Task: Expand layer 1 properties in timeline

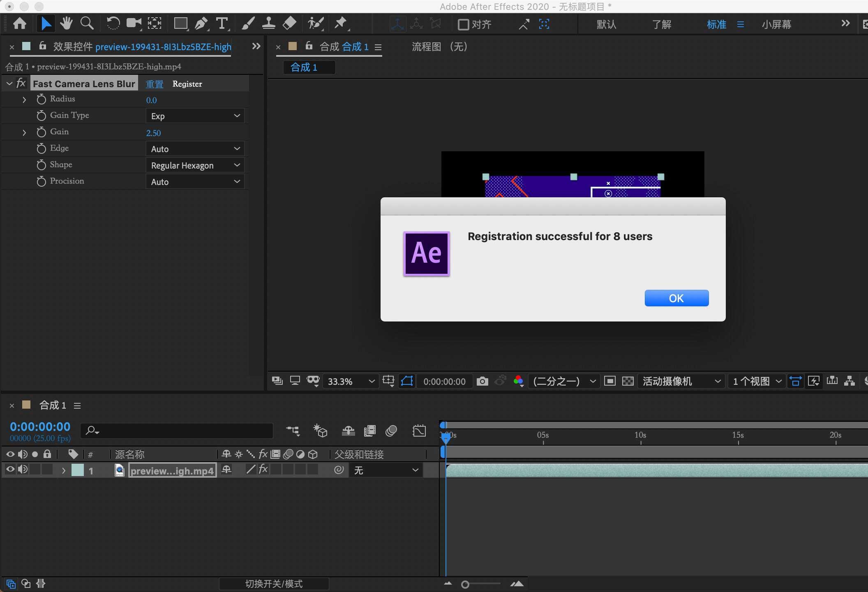Action: [x=64, y=470]
